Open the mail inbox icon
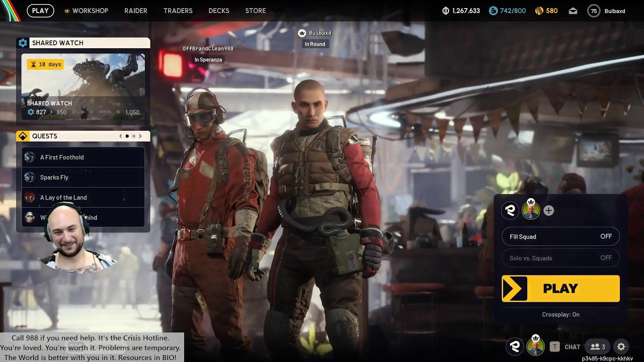The image size is (644, 362). click(x=573, y=11)
